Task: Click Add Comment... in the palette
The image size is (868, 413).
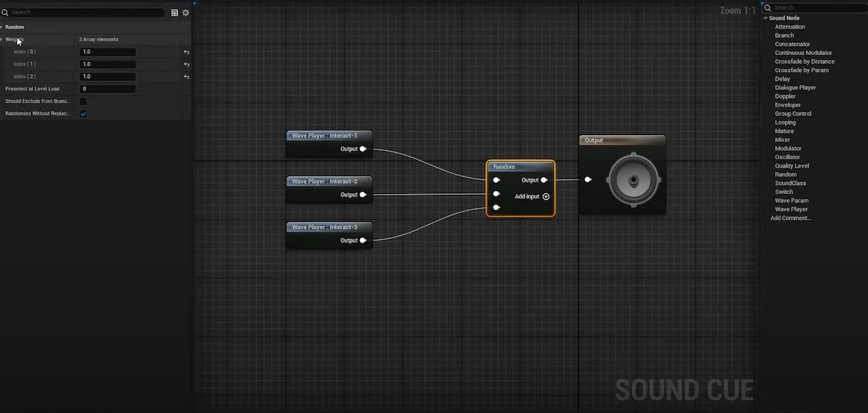Action: (790, 218)
